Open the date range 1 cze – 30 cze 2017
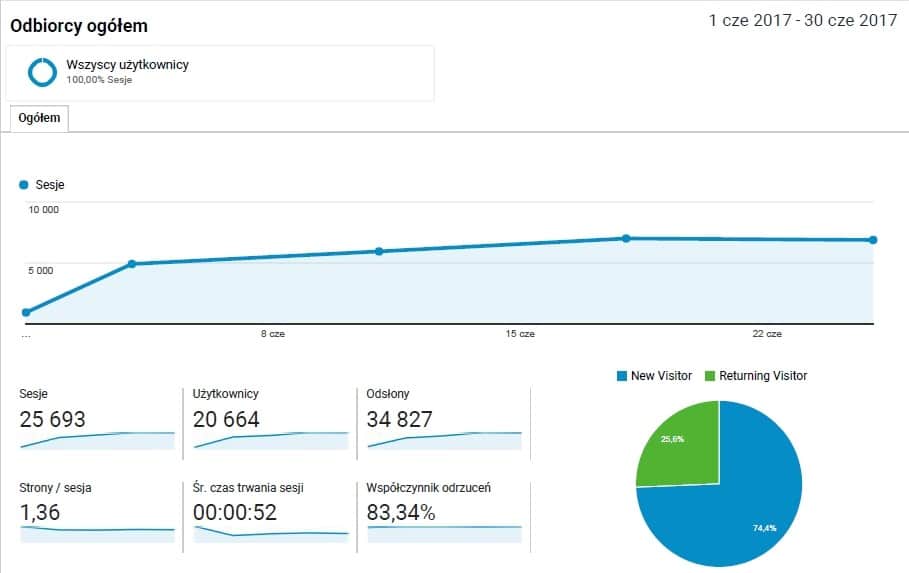The image size is (909, 573). click(x=803, y=22)
